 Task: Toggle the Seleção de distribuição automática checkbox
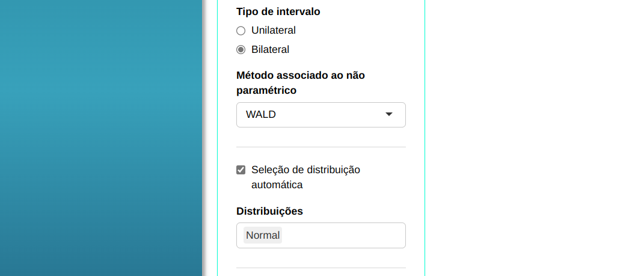[241, 170]
